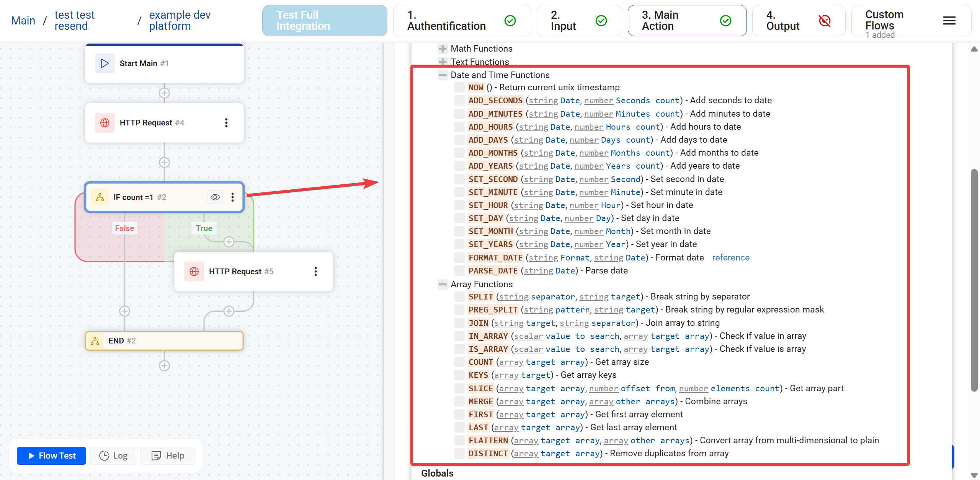980x480 pixels.
Task: Click the branch icon on END #2 node
Action: (x=95, y=341)
